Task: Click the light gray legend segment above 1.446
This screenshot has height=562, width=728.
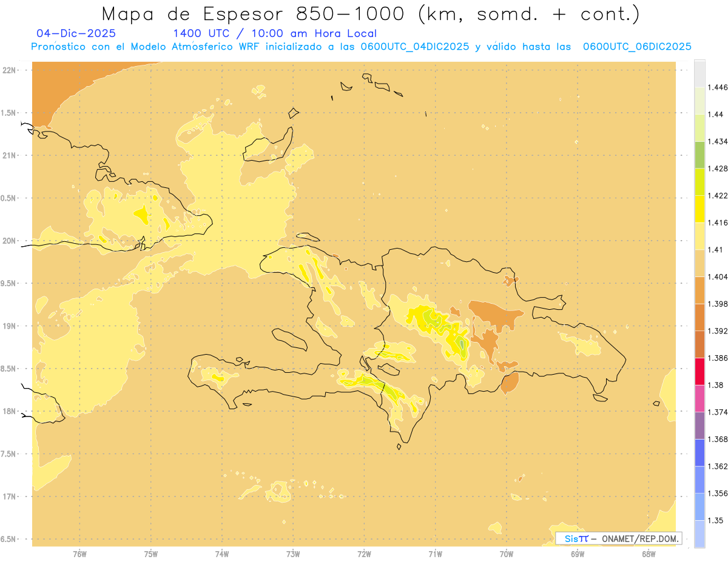Action: [699, 73]
